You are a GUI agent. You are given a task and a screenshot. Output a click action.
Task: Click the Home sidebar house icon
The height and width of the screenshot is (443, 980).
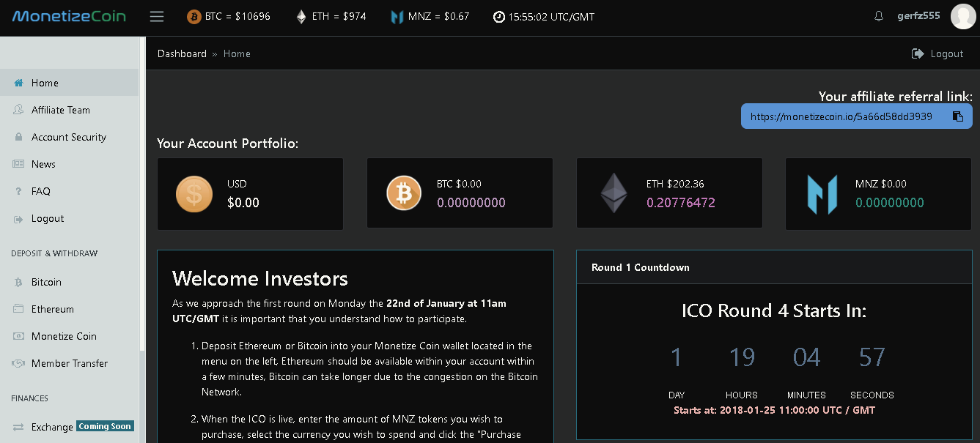pos(18,83)
